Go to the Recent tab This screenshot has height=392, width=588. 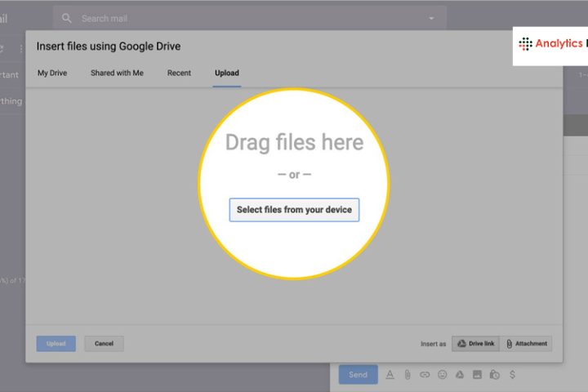(179, 73)
